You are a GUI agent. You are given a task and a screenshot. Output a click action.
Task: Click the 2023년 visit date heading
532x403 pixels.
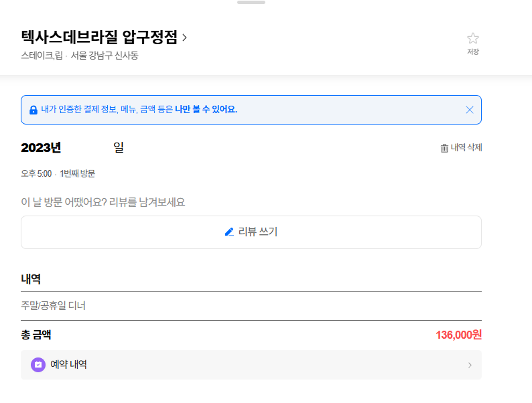point(41,147)
